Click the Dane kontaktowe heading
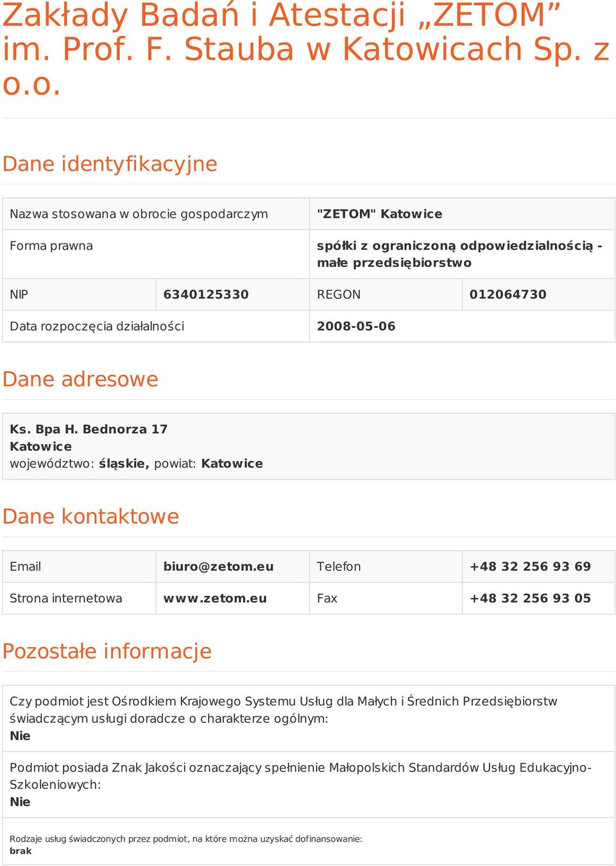Viewport: 616px width, 866px height. tap(90, 516)
